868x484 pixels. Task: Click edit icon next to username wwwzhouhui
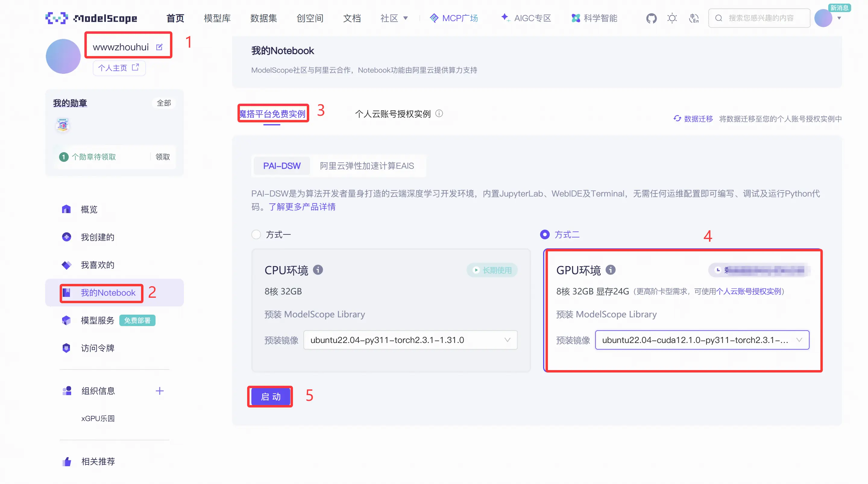159,47
